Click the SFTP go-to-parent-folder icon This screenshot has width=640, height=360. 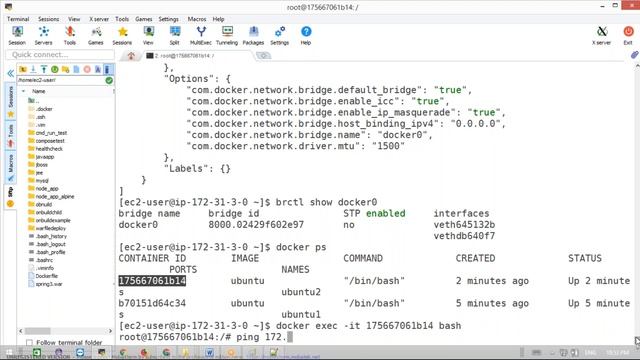tap(22, 69)
